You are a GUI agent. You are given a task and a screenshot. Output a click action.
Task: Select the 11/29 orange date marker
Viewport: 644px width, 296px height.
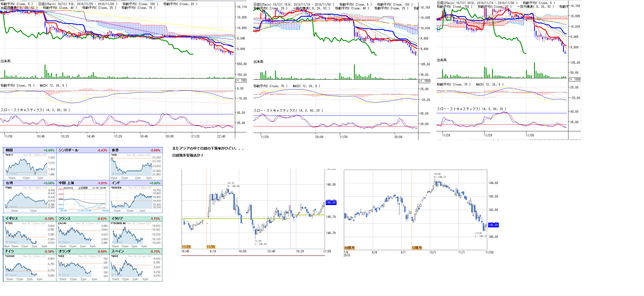[186, 247]
